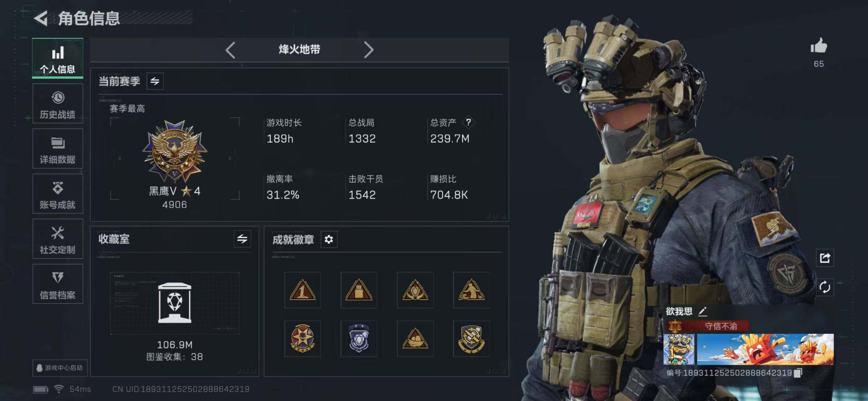Click the share icon beside the character
The image size is (868, 401).
click(x=825, y=258)
